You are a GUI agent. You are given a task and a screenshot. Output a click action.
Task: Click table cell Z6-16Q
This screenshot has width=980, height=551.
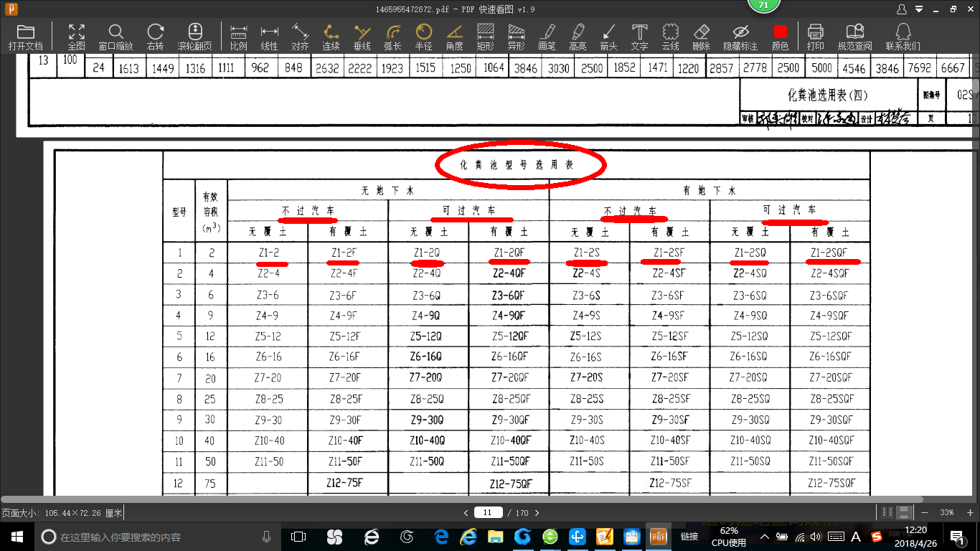(x=426, y=356)
